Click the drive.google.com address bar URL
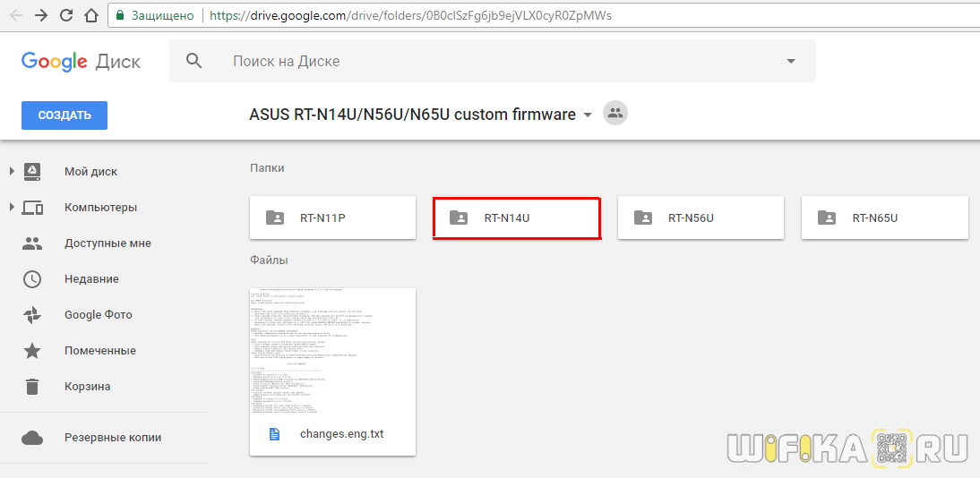This screenshot has width=980, height=478. pos(410,15)
